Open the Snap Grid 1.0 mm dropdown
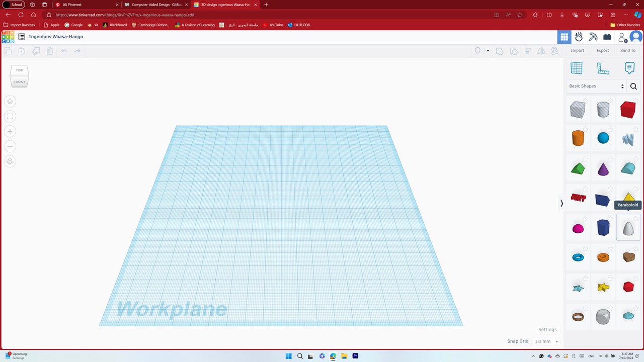This screenshot has height=362, width=644. (546, 341)
